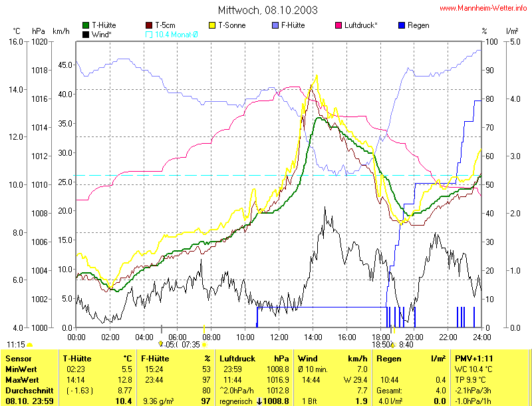Click the dark red T-5cm legend square
Viewport: 532px width, 406px height.
[150, 25]
